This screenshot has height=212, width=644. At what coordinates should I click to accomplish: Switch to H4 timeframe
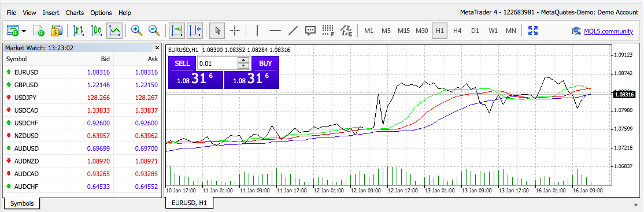coord(457,31)
